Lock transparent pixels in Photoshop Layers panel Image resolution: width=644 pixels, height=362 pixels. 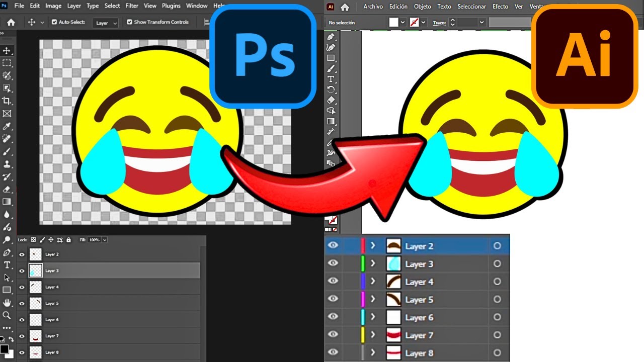[33, 240]
